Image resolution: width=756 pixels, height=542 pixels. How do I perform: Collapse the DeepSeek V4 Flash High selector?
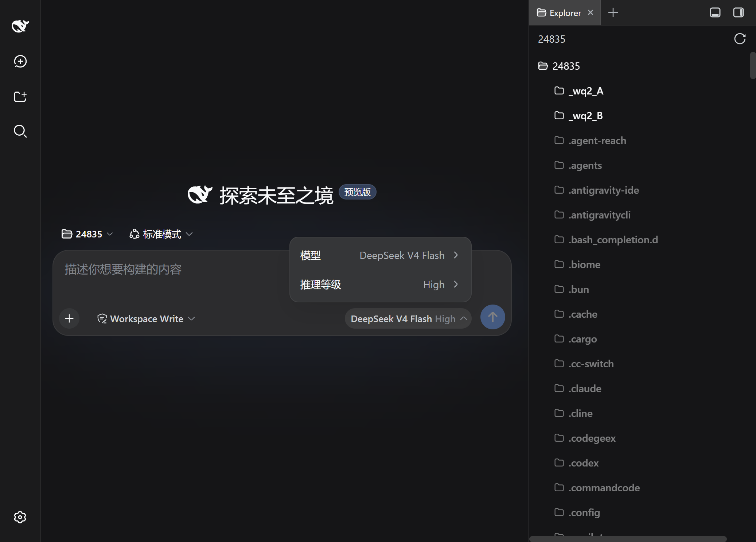coord(408,318)
